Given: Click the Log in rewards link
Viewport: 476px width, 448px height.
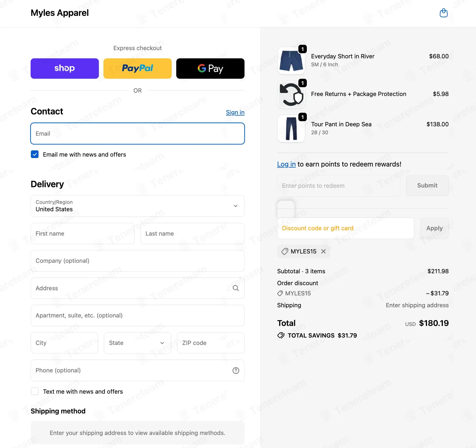Looking at the screenshot, I should click(286, 164).
